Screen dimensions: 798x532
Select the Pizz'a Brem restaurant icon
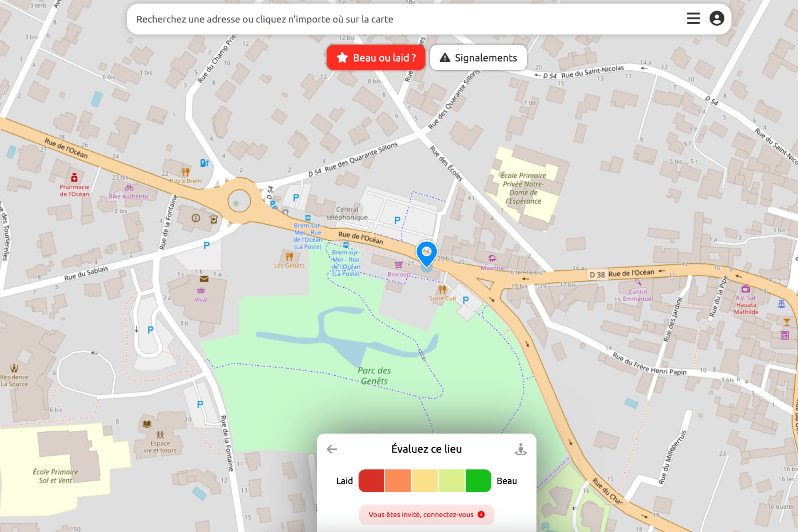[x=185, y=170]
